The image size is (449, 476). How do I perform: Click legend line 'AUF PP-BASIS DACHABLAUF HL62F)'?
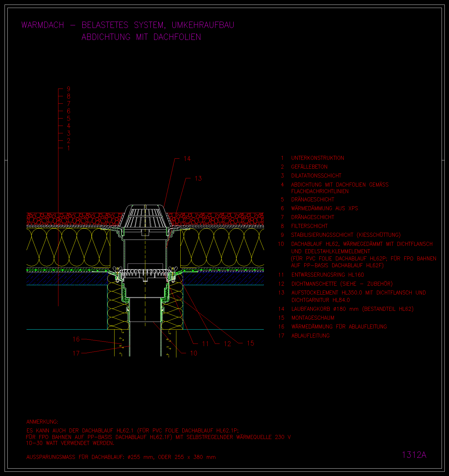pyautogui.click(x=337, y=265)
